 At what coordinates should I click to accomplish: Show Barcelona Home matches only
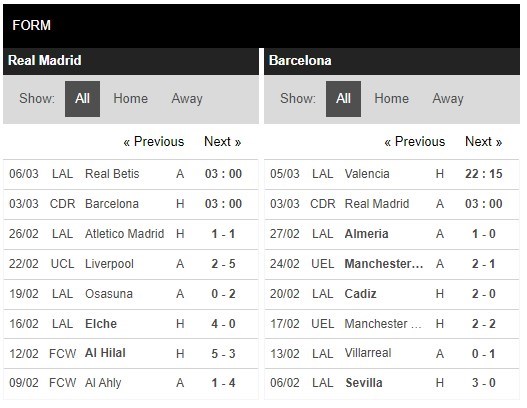391,99
